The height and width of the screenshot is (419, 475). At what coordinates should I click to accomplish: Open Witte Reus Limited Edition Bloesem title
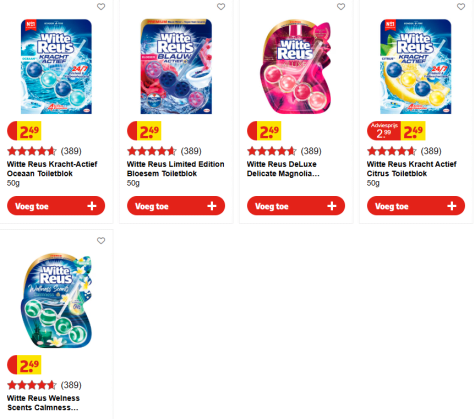[176, 169]
